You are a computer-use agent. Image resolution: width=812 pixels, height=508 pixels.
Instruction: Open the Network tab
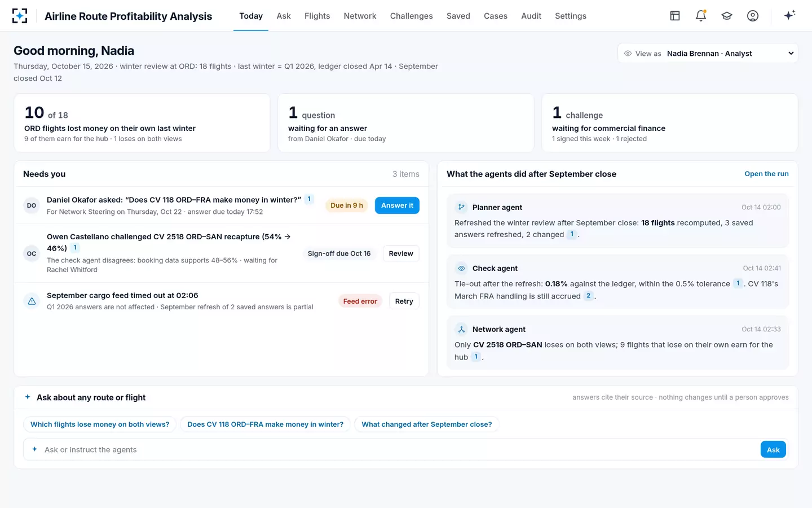click(x=360, y=16)
